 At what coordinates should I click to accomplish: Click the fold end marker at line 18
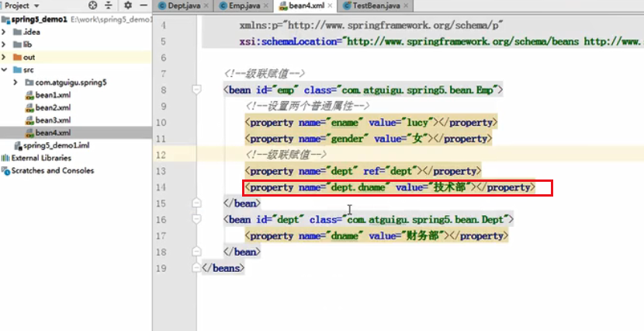(x=197, y=251)
